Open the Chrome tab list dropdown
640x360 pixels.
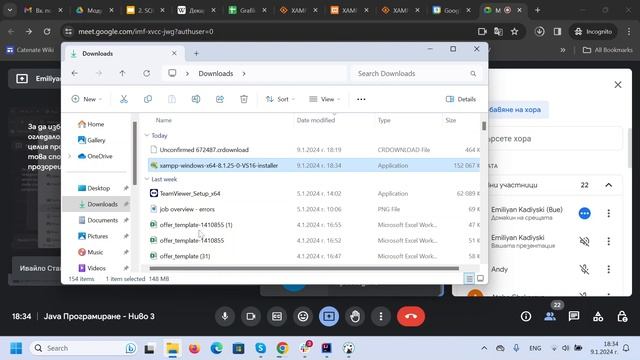coord(10,10)
